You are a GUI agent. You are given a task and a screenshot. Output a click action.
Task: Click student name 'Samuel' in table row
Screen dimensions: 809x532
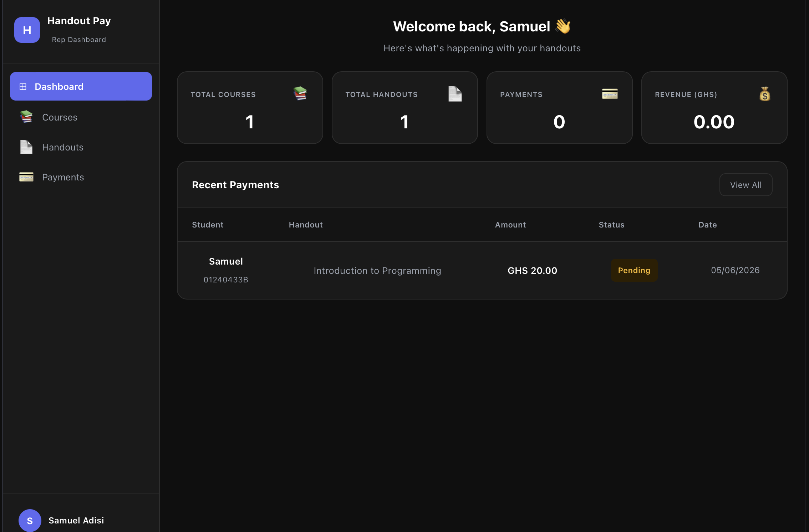pyautogui.click(x=226, y=261)
